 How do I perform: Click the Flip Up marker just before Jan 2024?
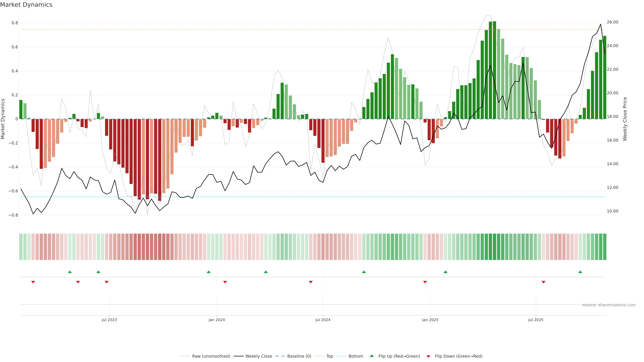(209, 272)
